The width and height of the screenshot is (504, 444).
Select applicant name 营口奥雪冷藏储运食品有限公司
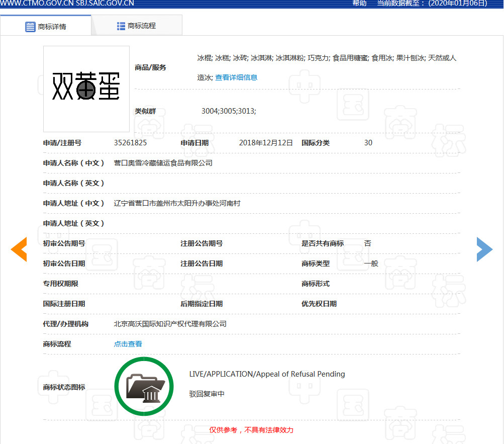(163, 163)
